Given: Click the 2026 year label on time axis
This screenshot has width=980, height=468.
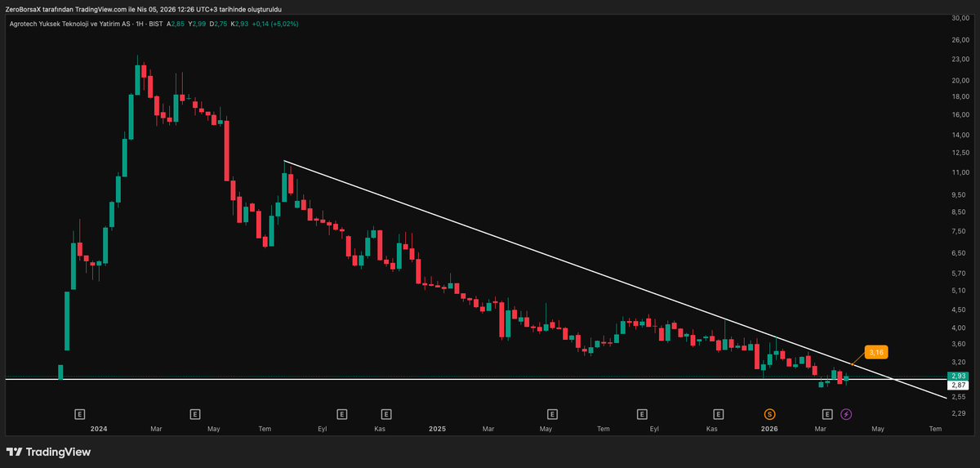Looking at the screenshot, I should pos(768,429).
